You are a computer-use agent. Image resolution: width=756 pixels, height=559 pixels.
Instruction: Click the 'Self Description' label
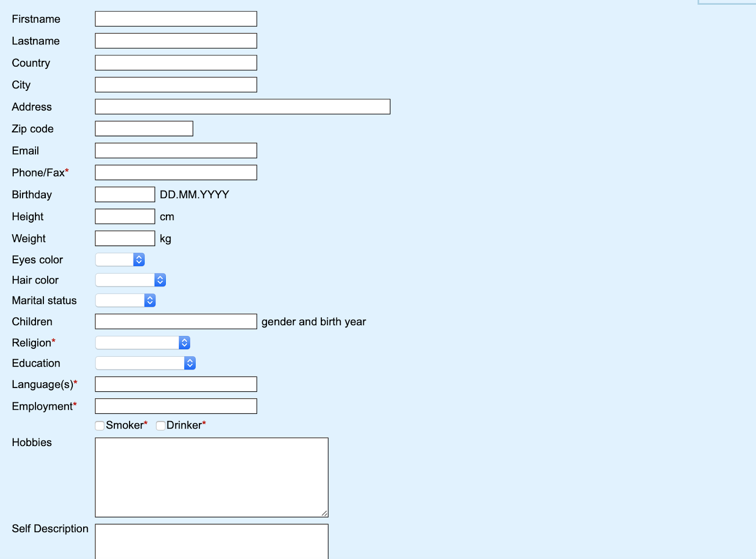click(50, 529)
